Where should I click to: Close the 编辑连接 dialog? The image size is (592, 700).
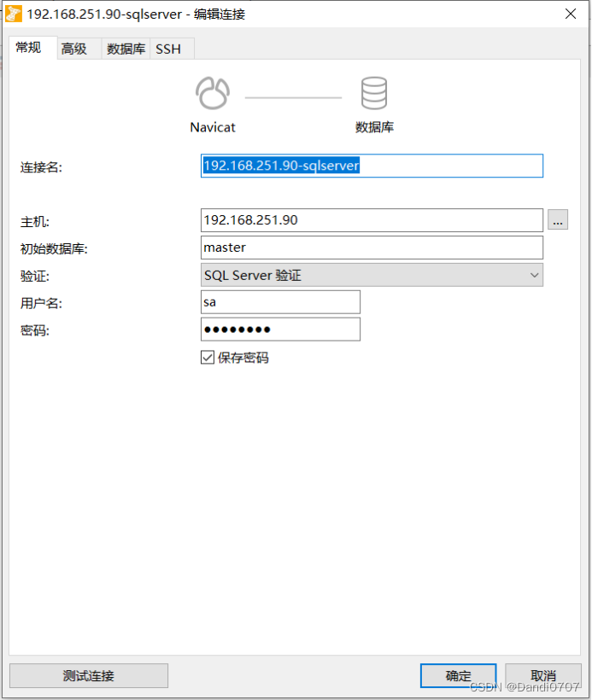coord(571,14)
